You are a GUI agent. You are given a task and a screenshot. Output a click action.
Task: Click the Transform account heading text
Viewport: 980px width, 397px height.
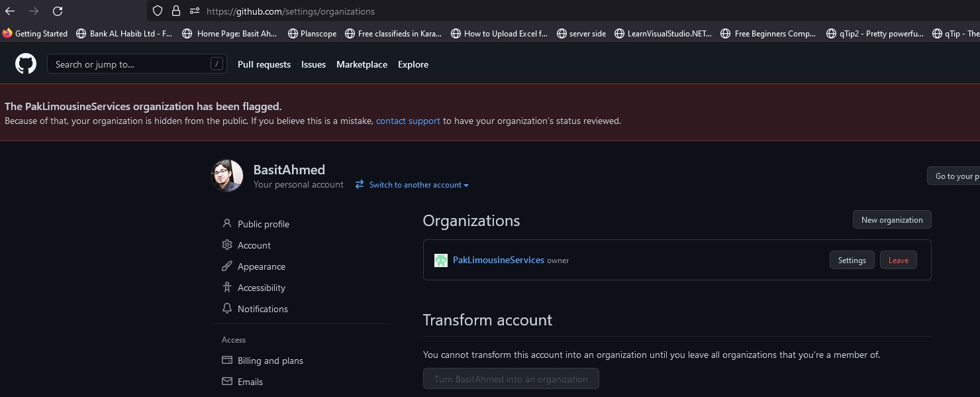(x=488, y=320)
